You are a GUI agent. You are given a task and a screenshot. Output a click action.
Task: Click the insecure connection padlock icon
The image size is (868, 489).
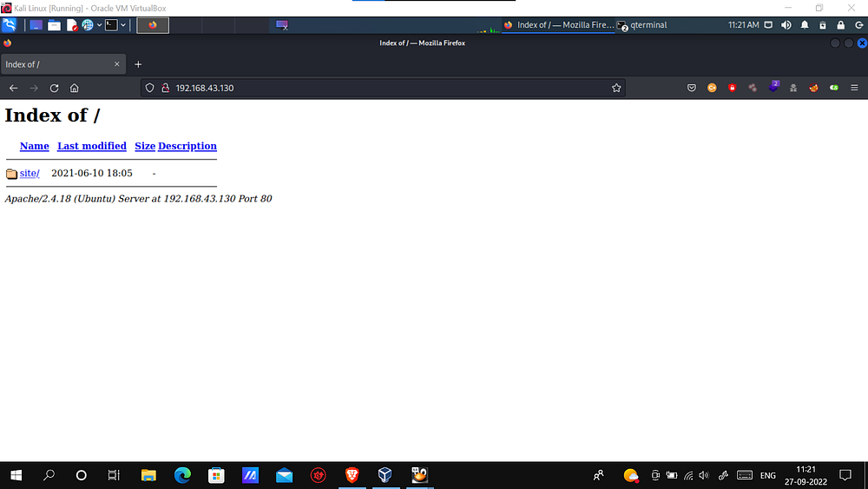point(164,88)
